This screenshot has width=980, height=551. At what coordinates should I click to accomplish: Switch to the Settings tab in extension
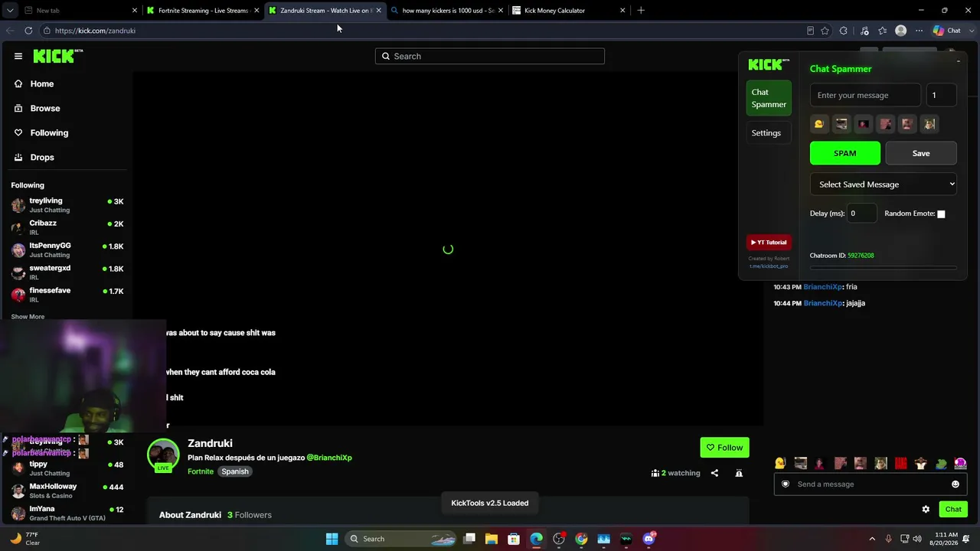(769, 133)
